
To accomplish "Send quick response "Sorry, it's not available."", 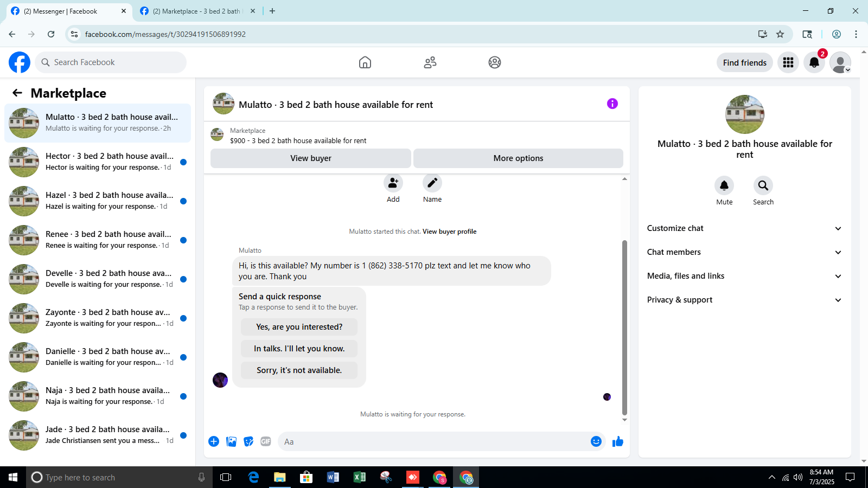I will [299, 370].
